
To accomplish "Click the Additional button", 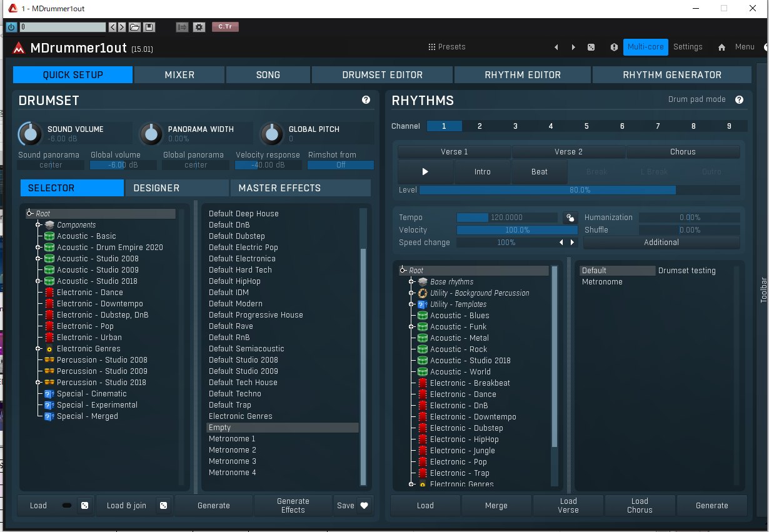I will tap(661, 243).
